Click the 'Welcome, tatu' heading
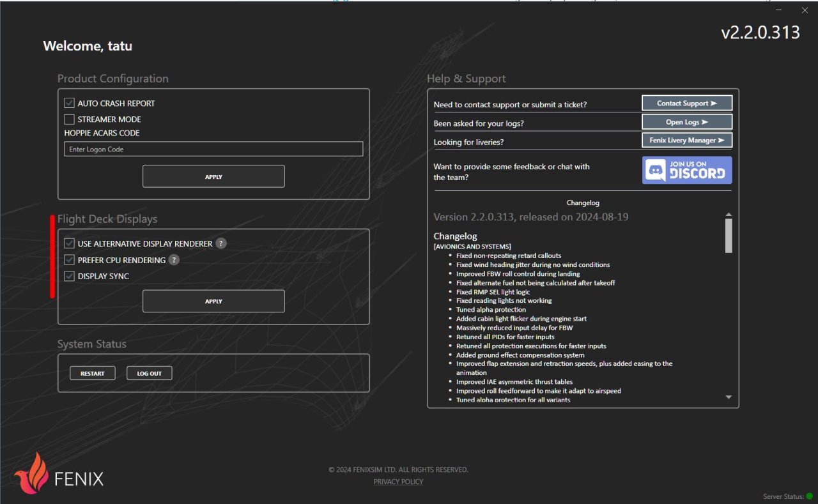The image size is (818, 504). tap(88, 46)
